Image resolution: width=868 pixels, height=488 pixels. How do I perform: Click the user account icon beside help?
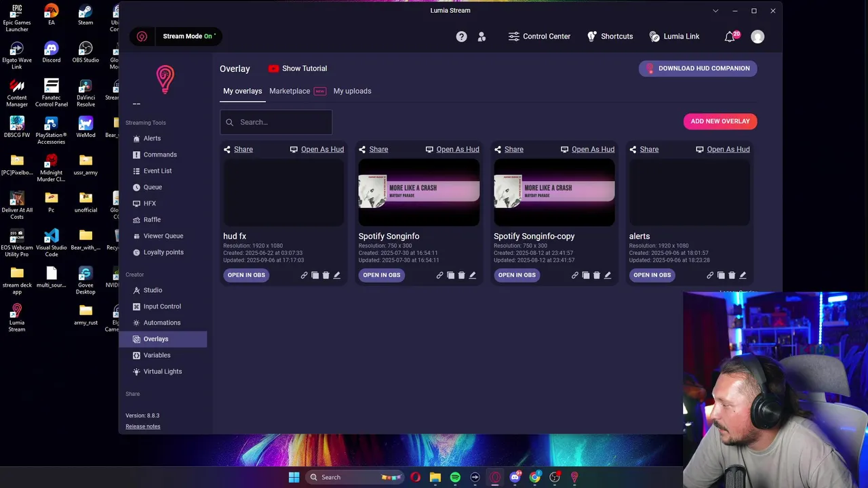[x=481, y=37]
